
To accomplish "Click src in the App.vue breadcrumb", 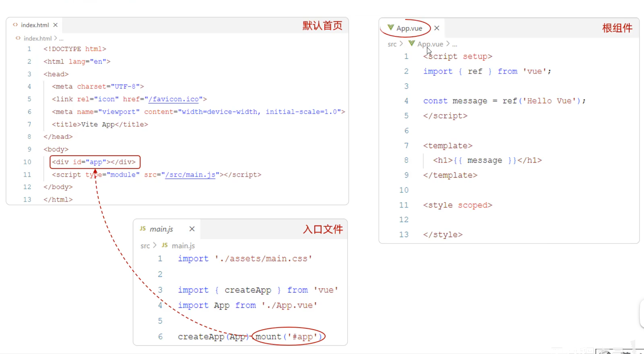I will [392, 44].
